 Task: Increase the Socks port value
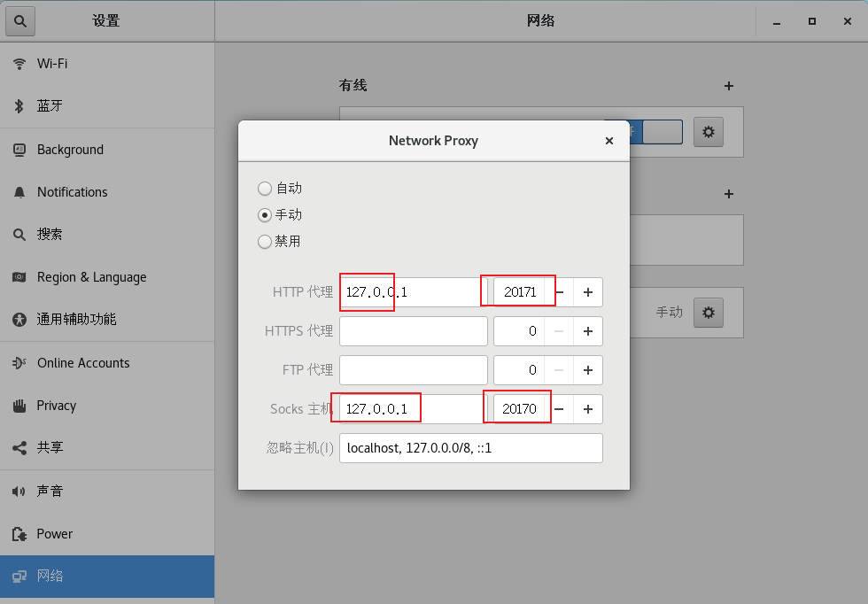click(588, 409)
